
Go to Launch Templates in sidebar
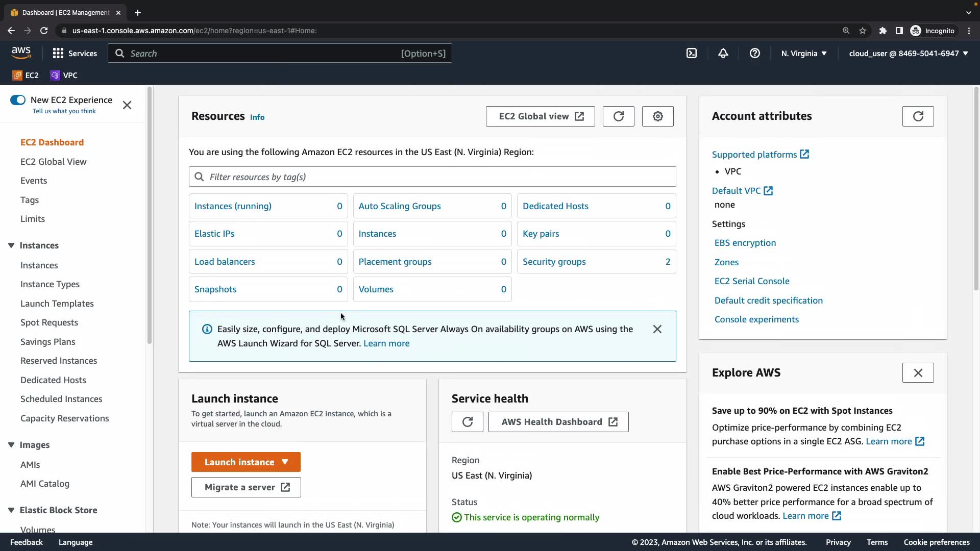(x=57, y=304)
